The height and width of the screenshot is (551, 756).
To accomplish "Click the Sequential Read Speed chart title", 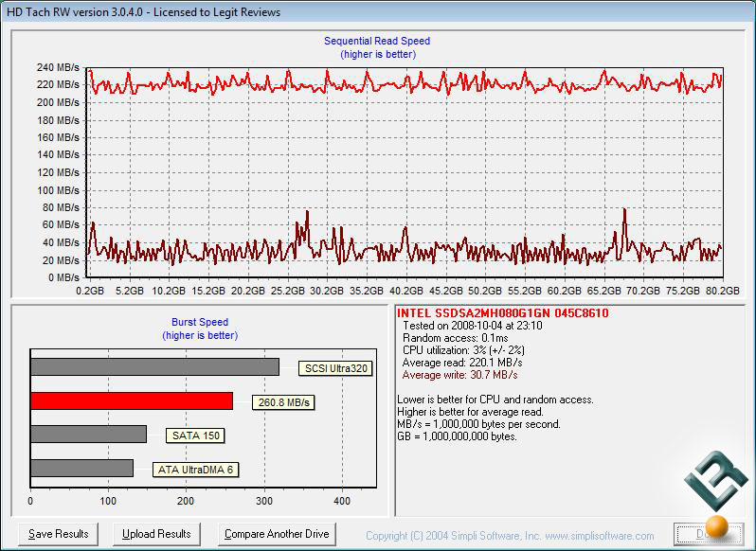I will click(377, 41).
